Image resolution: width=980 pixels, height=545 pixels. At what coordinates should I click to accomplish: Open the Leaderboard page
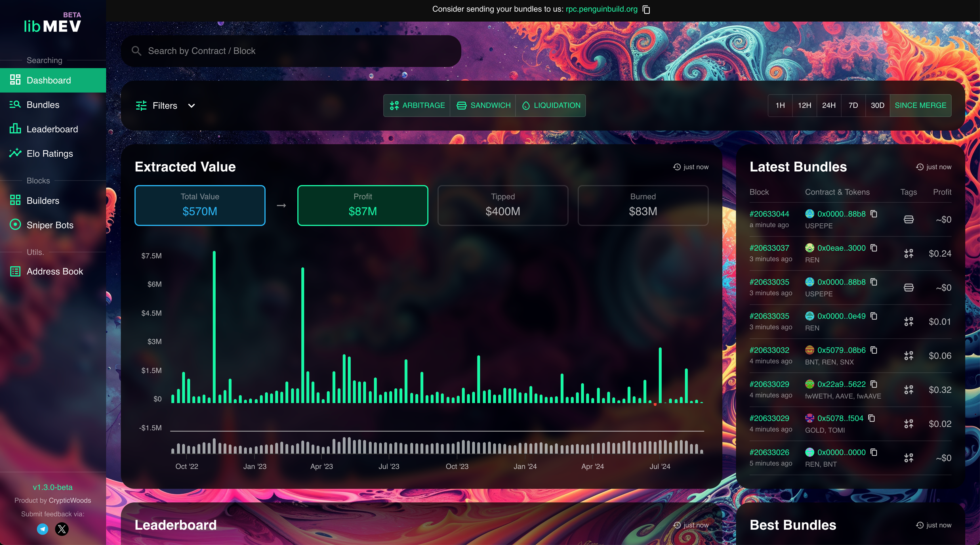click(x=53, y=129)
